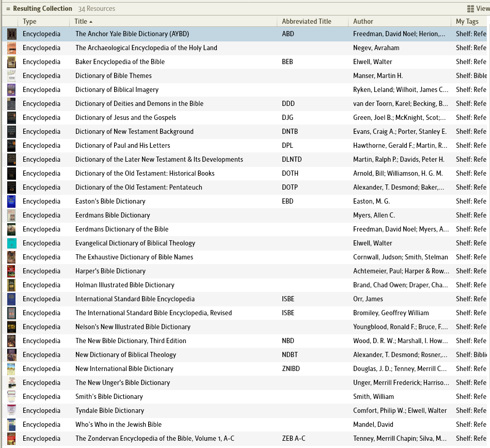
Task: Select the title 'Harper's Bible Dictionary'
Action: tap(110, 271)
